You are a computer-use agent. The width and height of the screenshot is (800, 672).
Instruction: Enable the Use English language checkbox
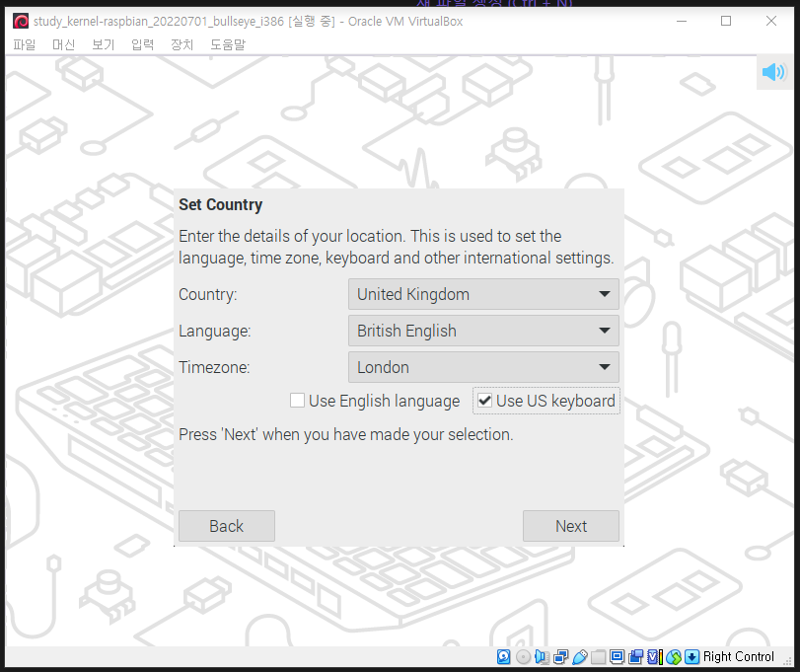(x=297, y=401)
